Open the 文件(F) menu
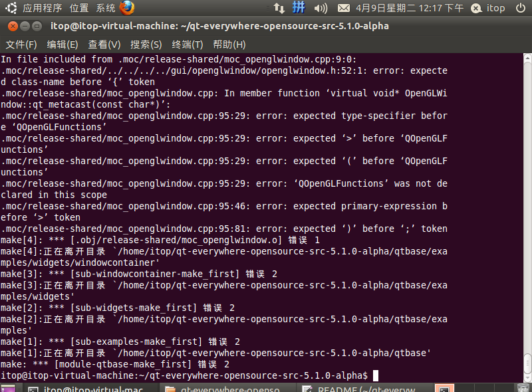This screenshot has height=392, width=532. [21, 45]
